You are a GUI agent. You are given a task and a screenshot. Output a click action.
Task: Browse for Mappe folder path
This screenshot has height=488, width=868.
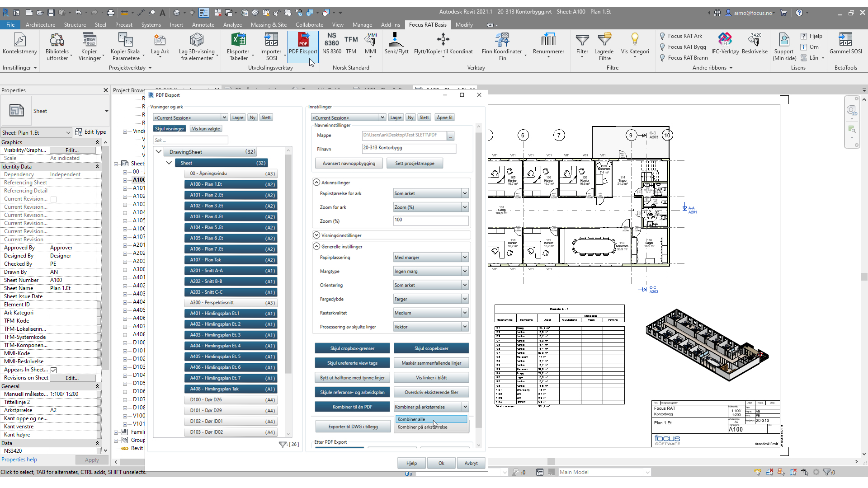coord(450,136)
